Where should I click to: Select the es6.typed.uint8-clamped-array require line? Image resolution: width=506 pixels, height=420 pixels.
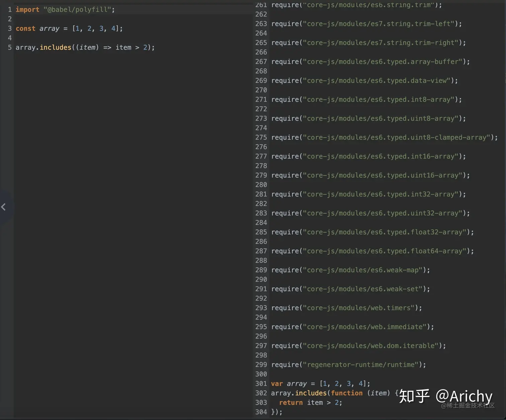click(x=385, y=138)
